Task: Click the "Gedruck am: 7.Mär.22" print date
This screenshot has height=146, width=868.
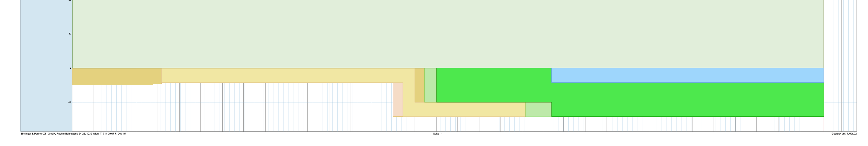Action: pyautogui.click(x=844, y=134)
